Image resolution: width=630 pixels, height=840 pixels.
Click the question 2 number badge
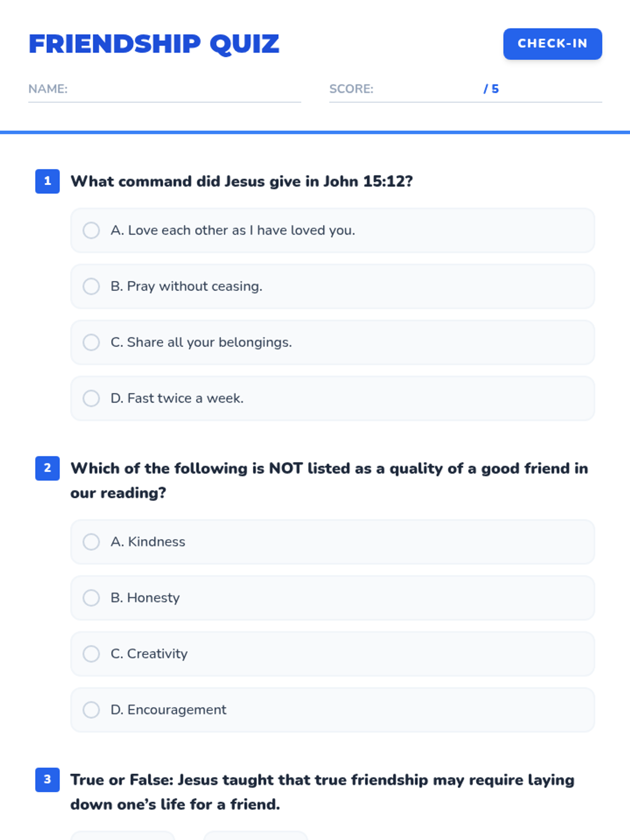[x=47, y=468]
